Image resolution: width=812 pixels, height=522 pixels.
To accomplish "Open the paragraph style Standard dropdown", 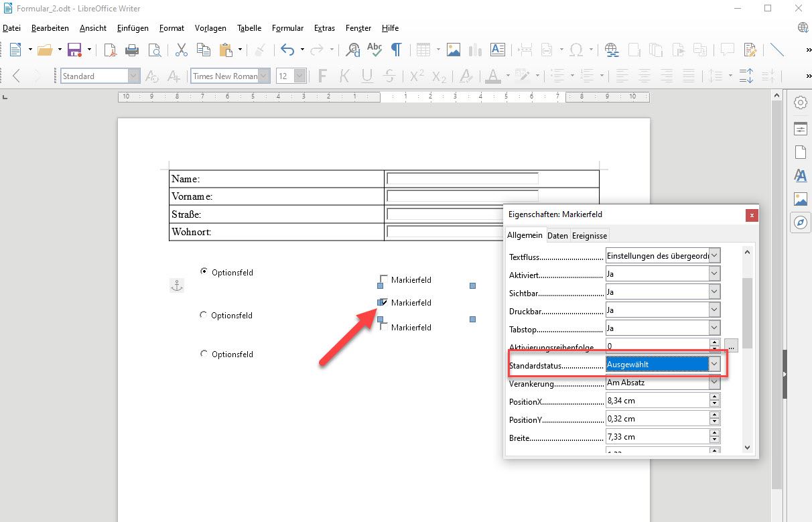I will point(134,76).
